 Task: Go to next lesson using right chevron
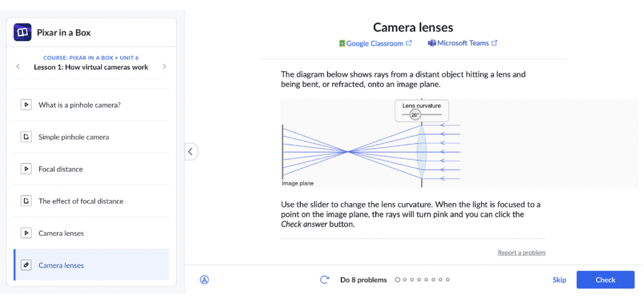click(x=164, y=67)
